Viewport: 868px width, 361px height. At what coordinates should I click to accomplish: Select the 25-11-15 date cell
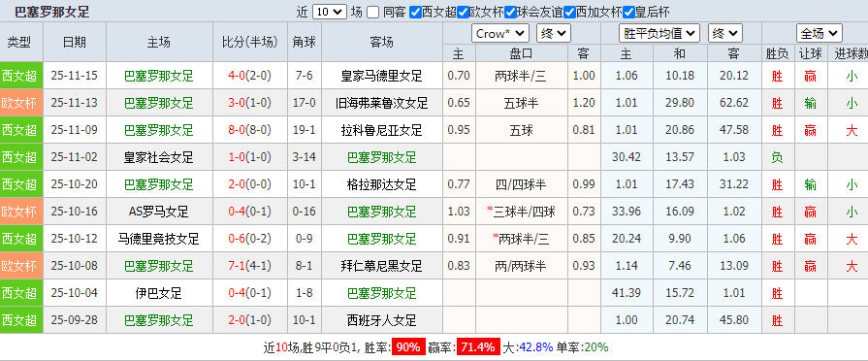point(74,76)
